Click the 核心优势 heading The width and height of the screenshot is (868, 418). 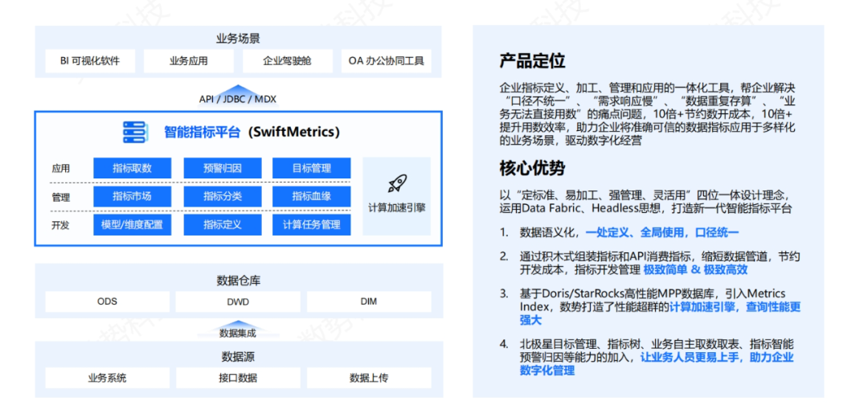pyautogui.click(x=533, y=168)
